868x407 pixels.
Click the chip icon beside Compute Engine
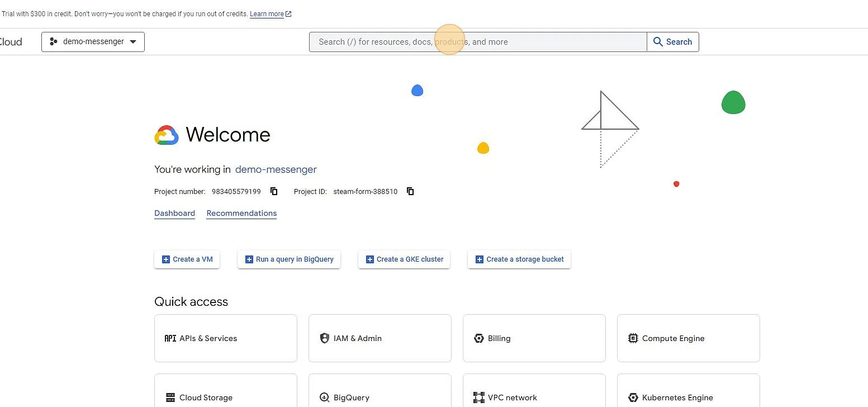pyautogui.click(x=633, y=338)
